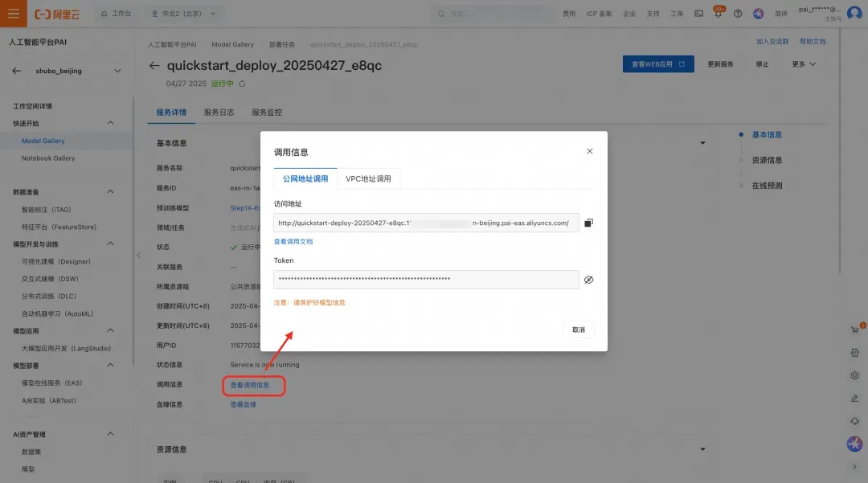Open the 帮助文档 link
The image size is (868, 483).
[812, 42]
